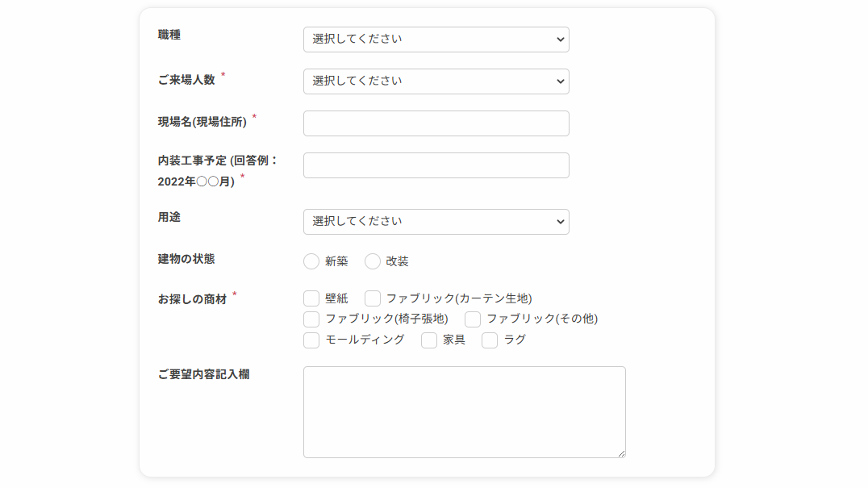Click the 用途 dropdown chevron arrow
The image size is (868, 488).
tap(560, 223)
